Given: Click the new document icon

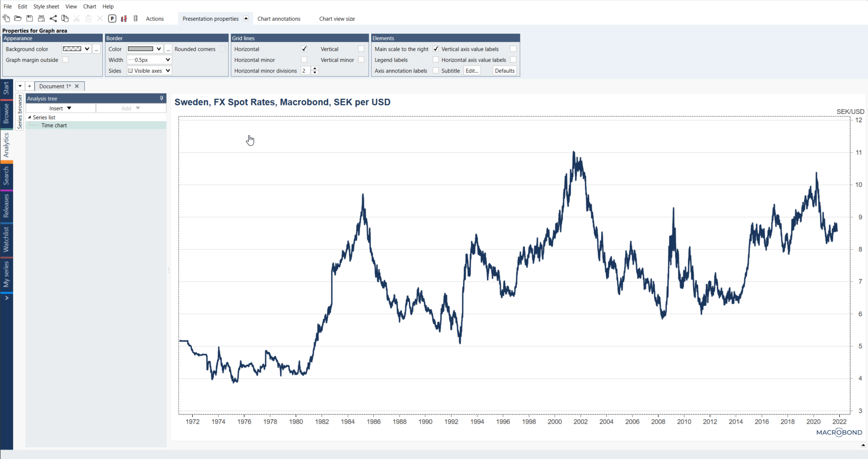Looking at the screenshot, I should [x=6, y=19].
